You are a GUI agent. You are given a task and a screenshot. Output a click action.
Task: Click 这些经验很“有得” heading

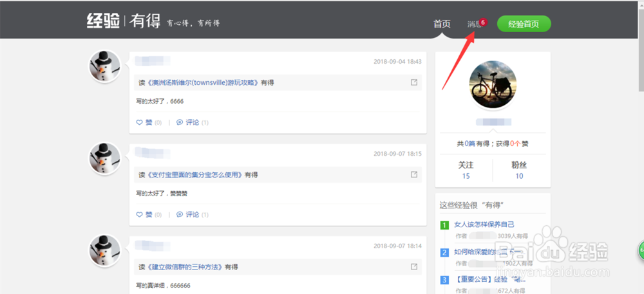[471, 205]
